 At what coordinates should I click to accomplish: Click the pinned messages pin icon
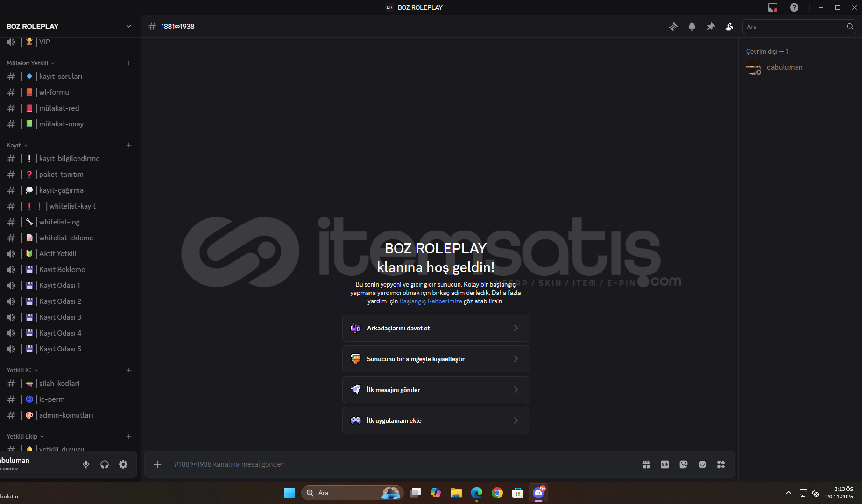pyautogui.click(x=711, y=27)
